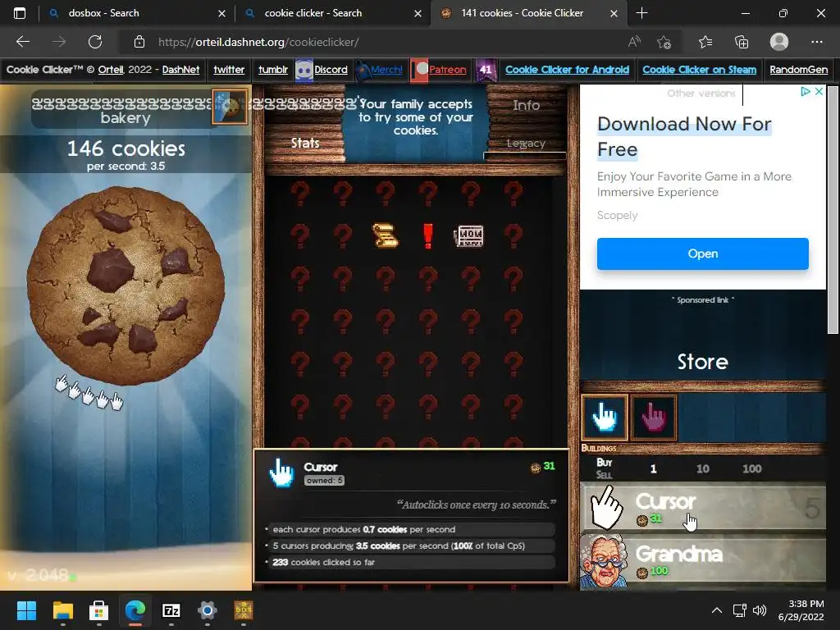Viewport: 840px width, 630px height.
Task: Click the bakery avatar icon
Action: 230,107
